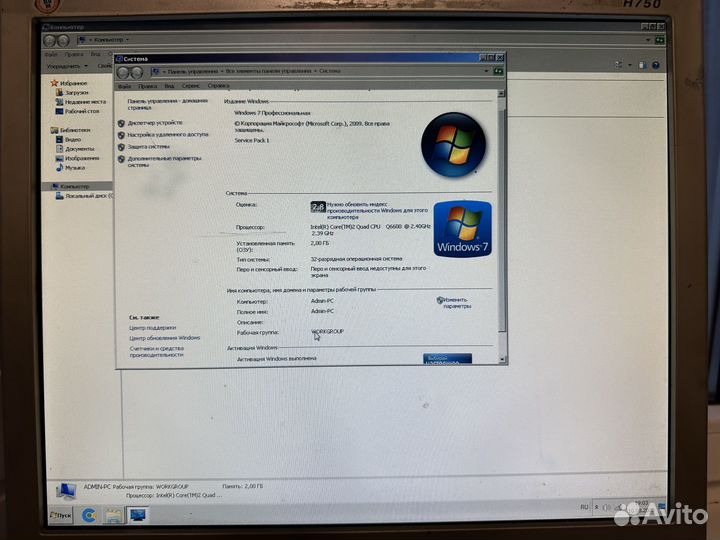Open view options dropdown arrow in Компьютер window

click(630, 66)
